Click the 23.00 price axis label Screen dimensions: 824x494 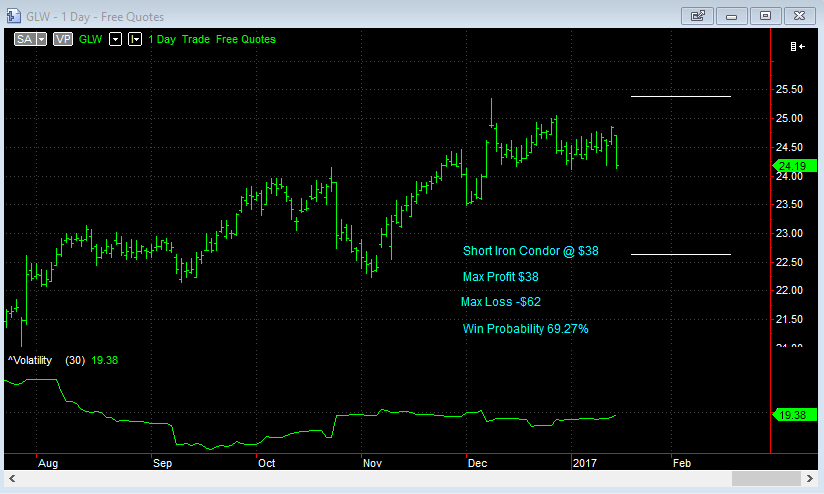pyautogui.click(x=789, y=233)
